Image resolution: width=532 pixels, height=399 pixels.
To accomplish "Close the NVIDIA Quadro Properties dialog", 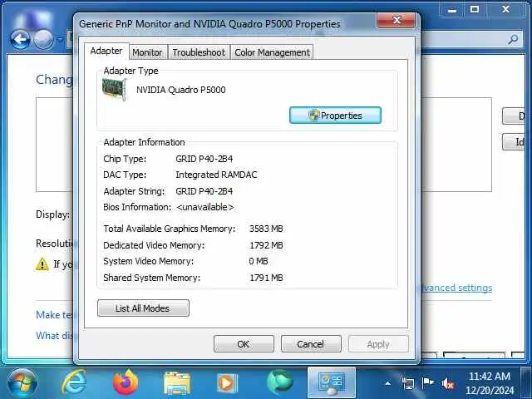I will [x=396, y=20].
